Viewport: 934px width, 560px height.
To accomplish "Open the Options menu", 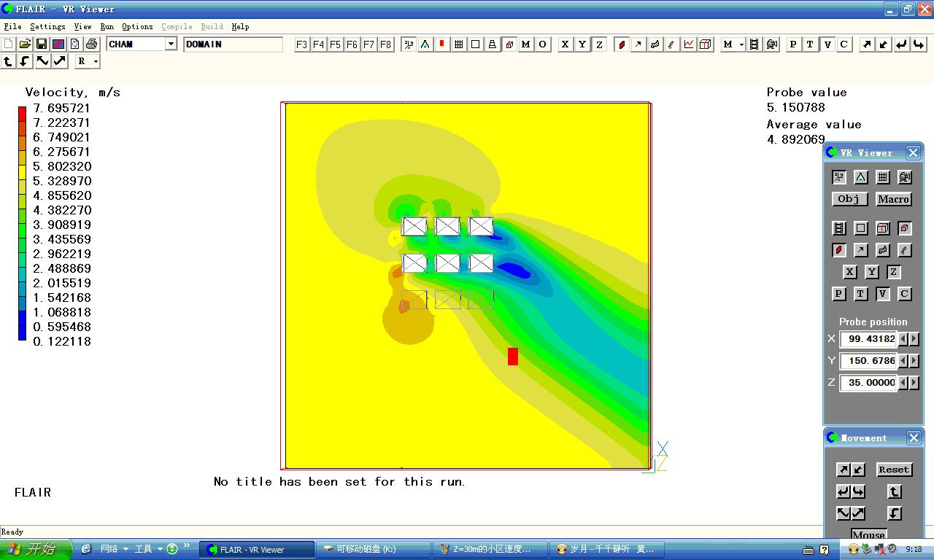I will pos(137,26).
